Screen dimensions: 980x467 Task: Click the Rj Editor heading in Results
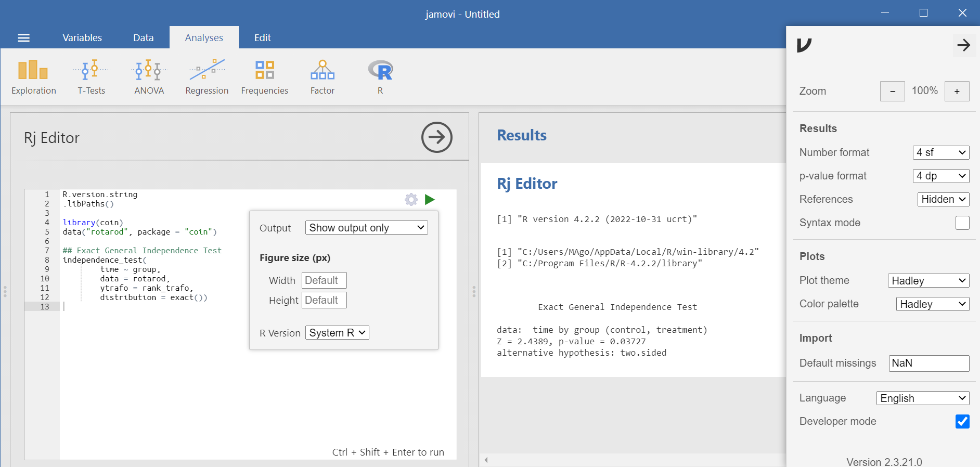click(x=527, y=184)
